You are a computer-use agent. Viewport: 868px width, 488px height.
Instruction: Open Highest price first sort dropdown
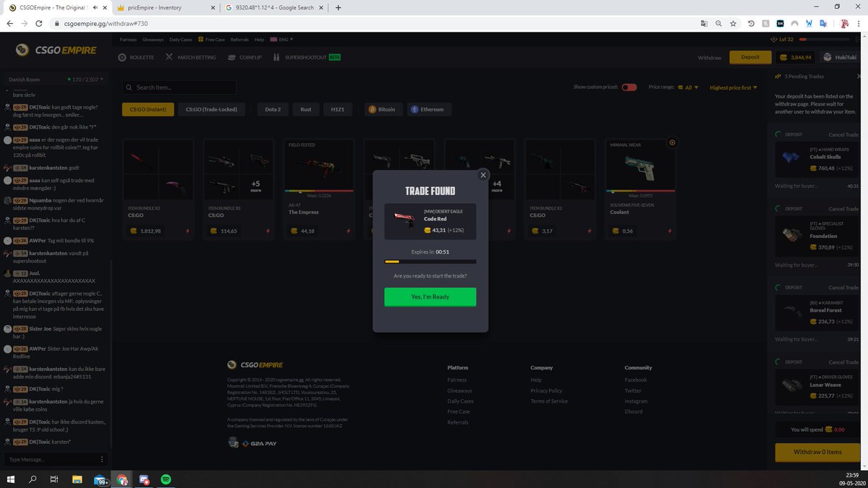click(x=733, y=87)
